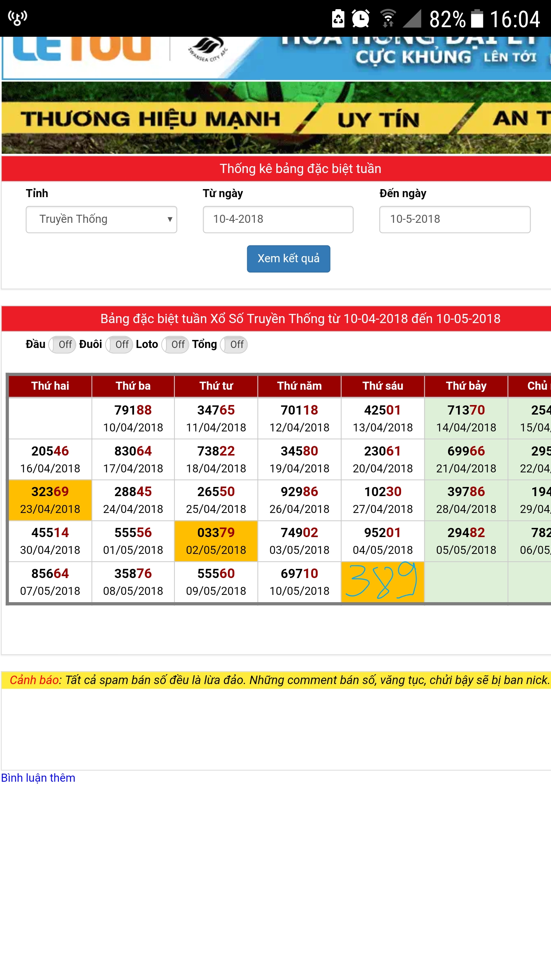The height and width of the screenshot is (980, 551).
Task: Click the Thứ hai column header
Action: [x=50, y=386]
